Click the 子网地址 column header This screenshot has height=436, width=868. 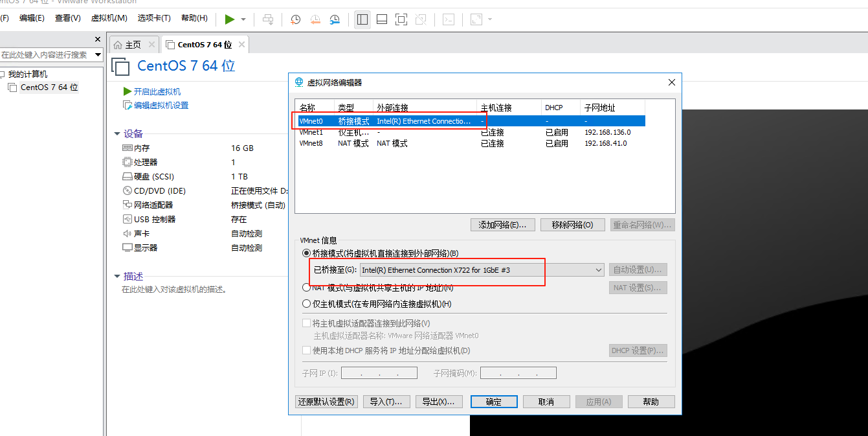pos(612,108)
